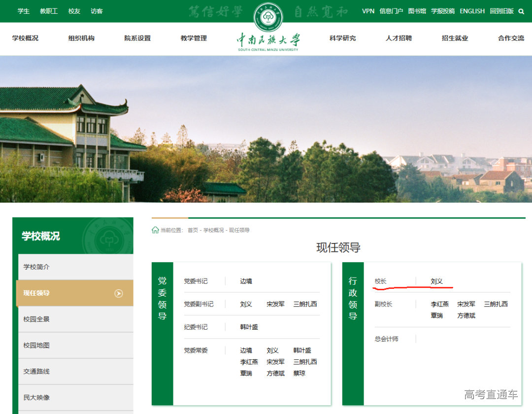Viewport: 532px width, 414px height.
Task: Click 首页 in the breadcrumb trail
Action: [192, 229]
